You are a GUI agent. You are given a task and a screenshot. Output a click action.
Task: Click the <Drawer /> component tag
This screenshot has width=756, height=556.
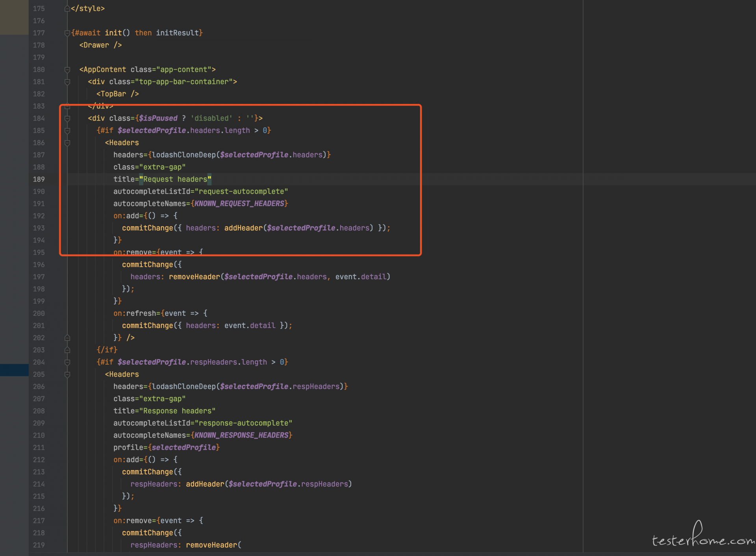click(x=100, y=45)
